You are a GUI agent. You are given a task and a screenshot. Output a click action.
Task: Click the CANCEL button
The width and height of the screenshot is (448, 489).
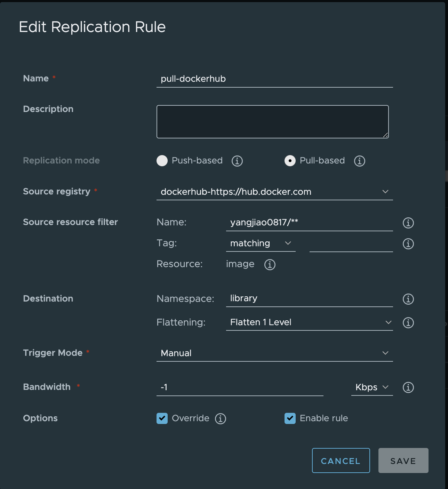click(341, 460)
